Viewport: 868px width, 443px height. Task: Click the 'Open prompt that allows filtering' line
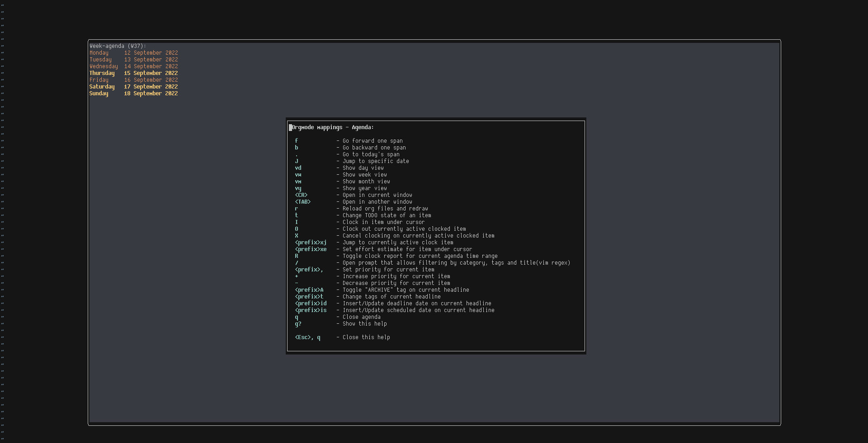tap(433, 263)
